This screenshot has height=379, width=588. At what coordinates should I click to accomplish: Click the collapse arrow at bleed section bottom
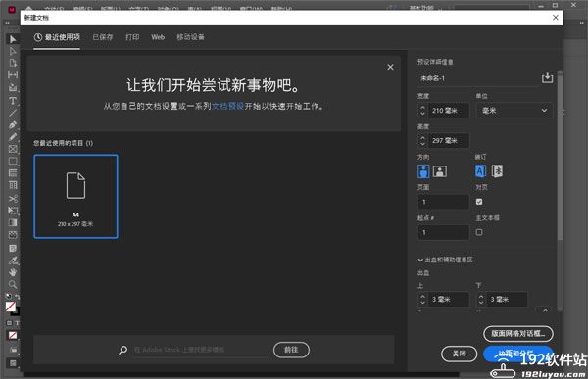[x=545, y=310]
